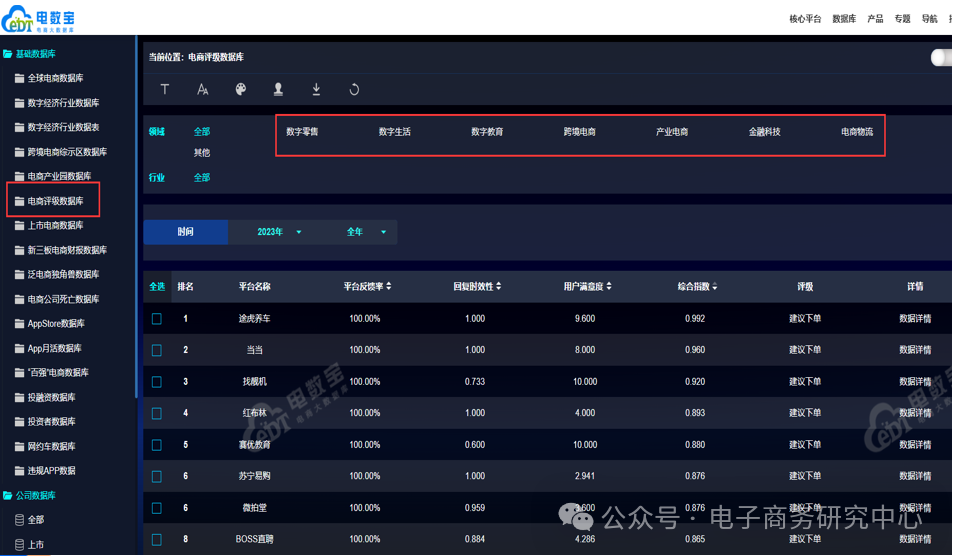Collapse the 公司数据库 folder section
Viewport: 953px width, 556px height.
29,495
